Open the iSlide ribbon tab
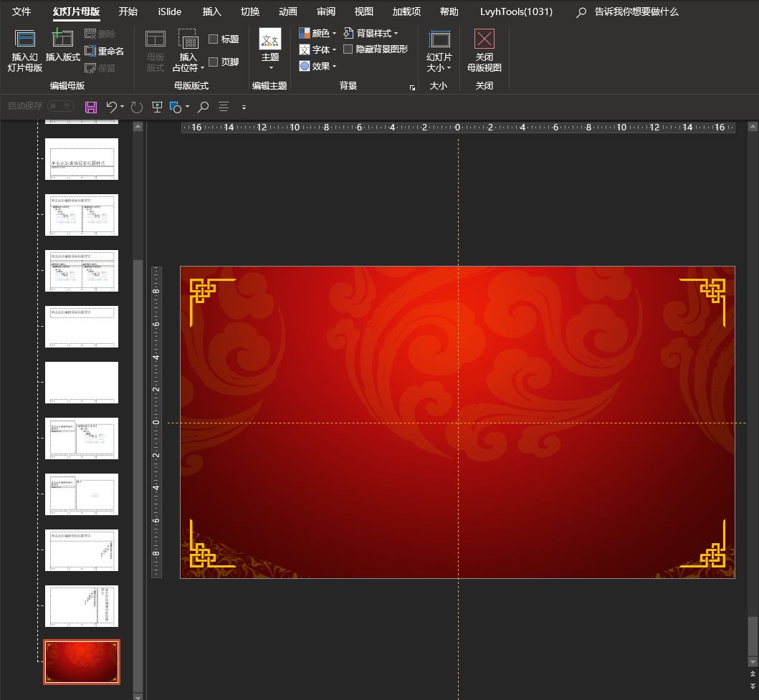 pos(170,11)
